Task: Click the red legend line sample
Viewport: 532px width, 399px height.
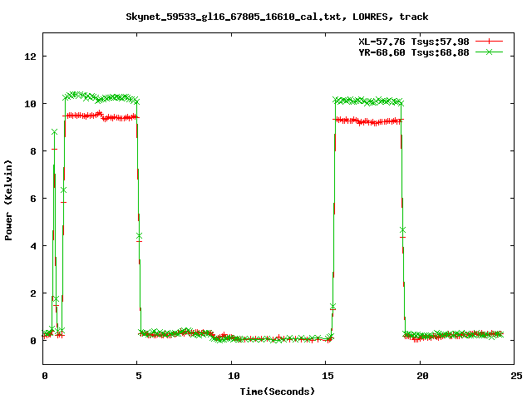Action: click(489, 42)
